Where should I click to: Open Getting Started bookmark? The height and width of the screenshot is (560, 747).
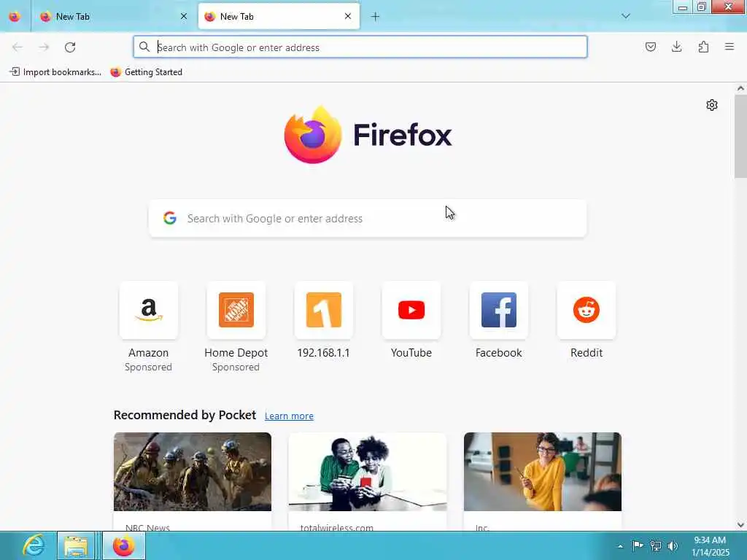point(146,72)
